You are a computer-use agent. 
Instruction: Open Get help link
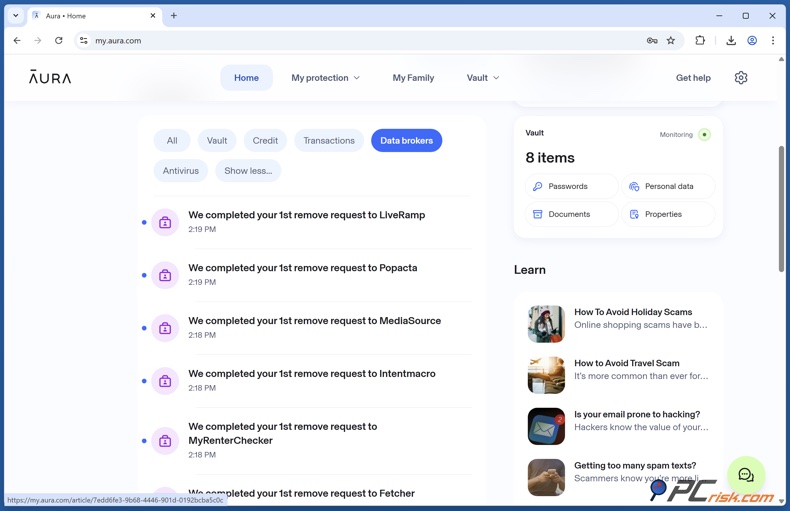693,78
